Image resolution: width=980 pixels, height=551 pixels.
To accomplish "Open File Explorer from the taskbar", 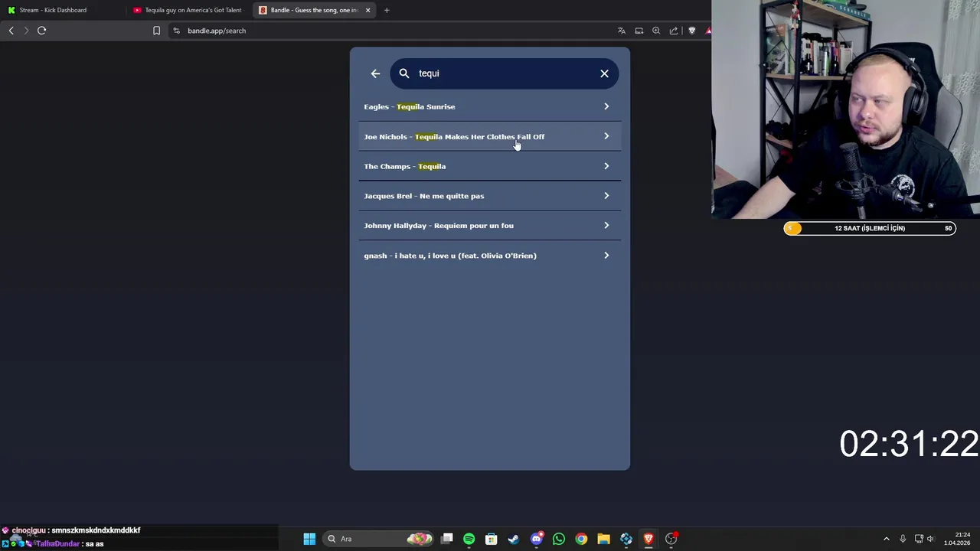I will (x=604, y=539).
